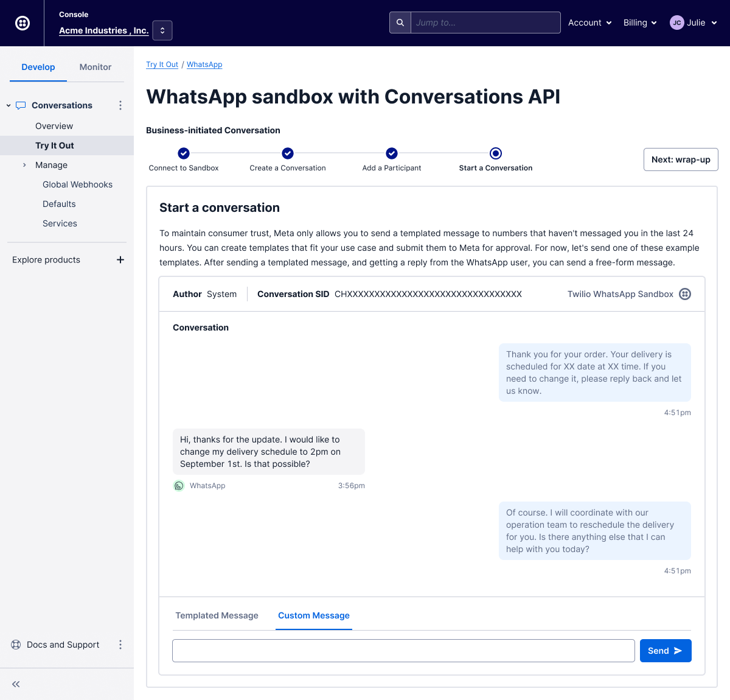
Task: Click the search magnifier icon
Action: [400, 23]
